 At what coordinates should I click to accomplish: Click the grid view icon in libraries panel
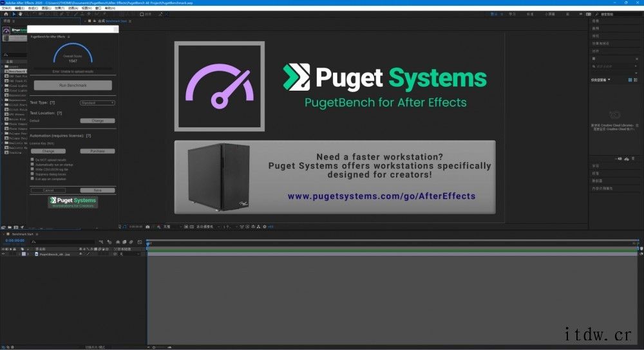[x=630, y=80]
